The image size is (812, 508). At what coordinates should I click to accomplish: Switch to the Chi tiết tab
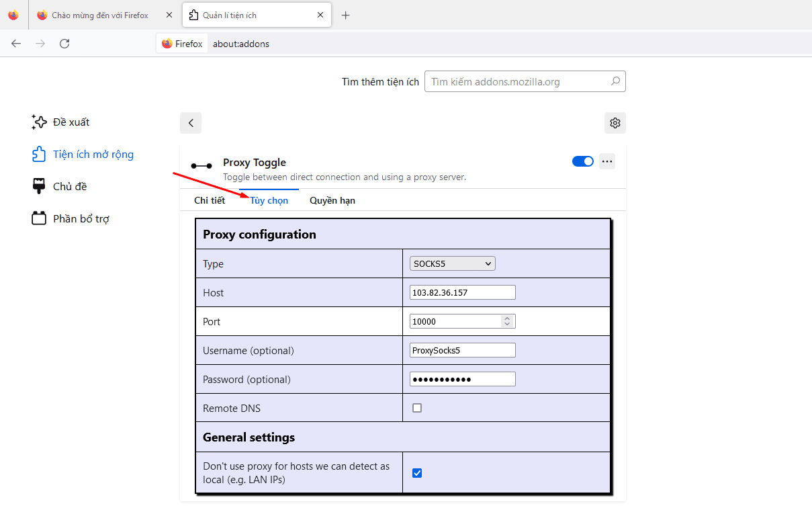pos(210,200)
